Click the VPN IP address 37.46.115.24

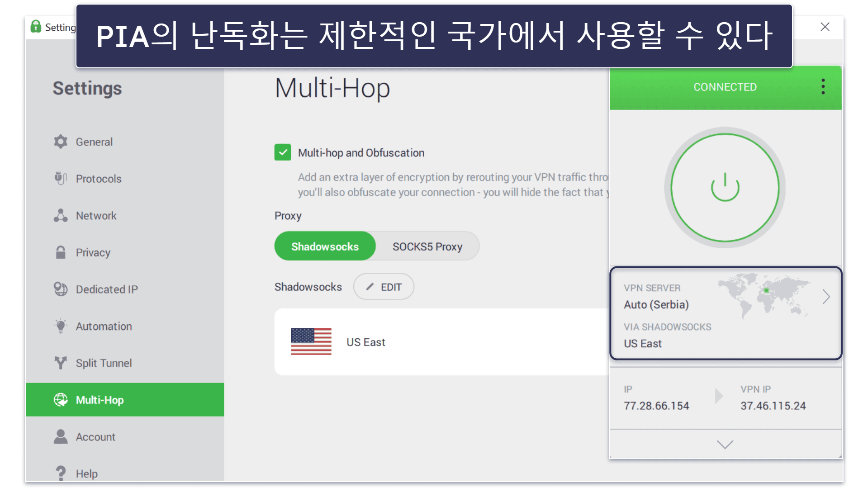pyautogui.click(x=773, y=406)
